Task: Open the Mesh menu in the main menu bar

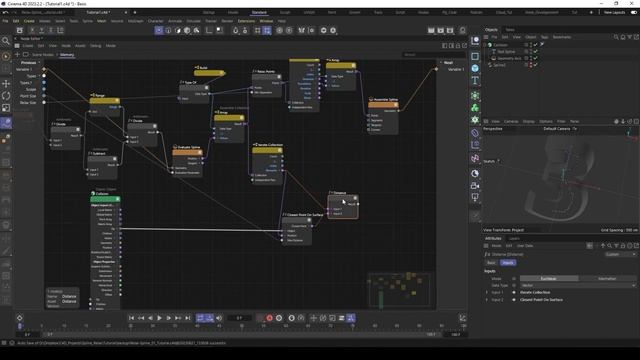Action: pos(101,21)
